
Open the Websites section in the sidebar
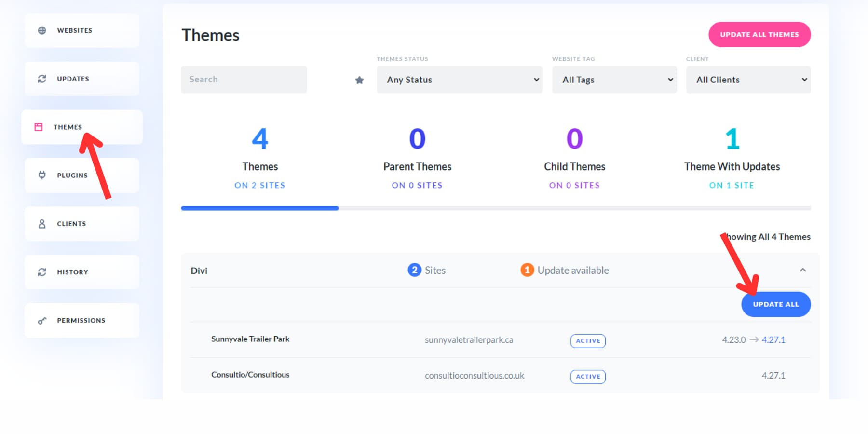82,30
